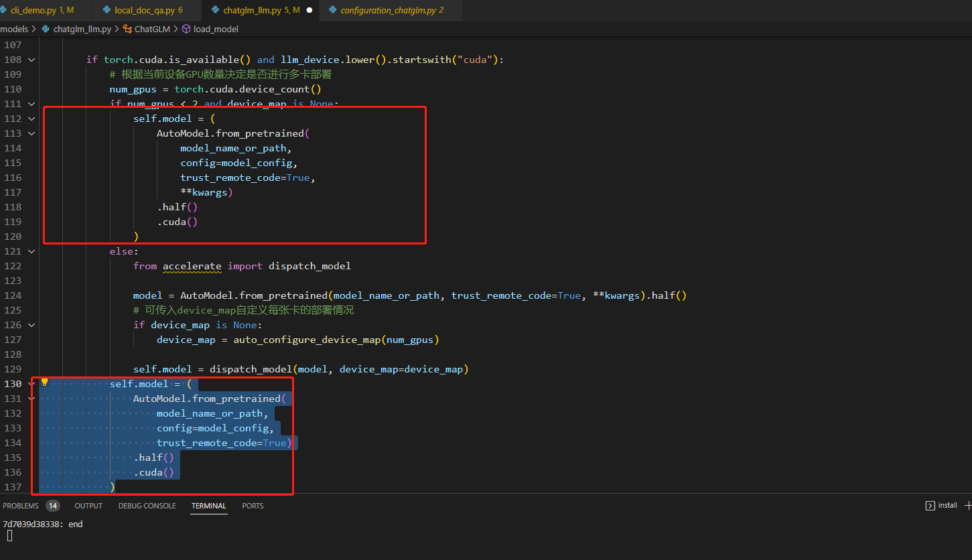This screenshot has height=560, width=972.
Task: Select the install terminal label
Action: pyautogui.click(x=947, y=506)
